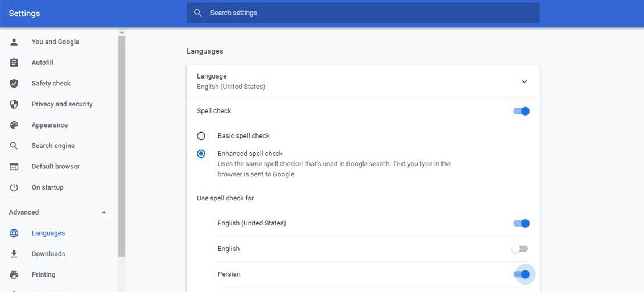Turn off the main Spell check toggle
The height and width of the screenshot is (292, 644).
[x=521, y=111]
